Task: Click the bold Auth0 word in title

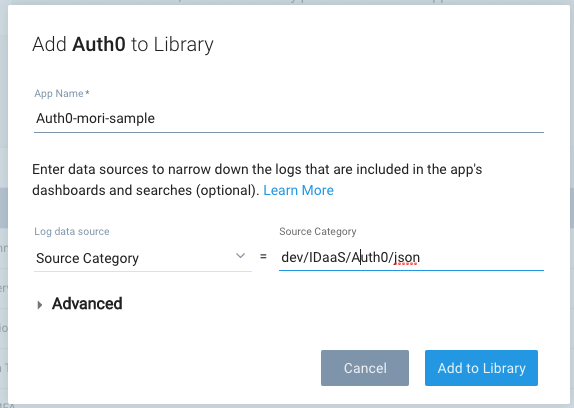Action: 99,45
